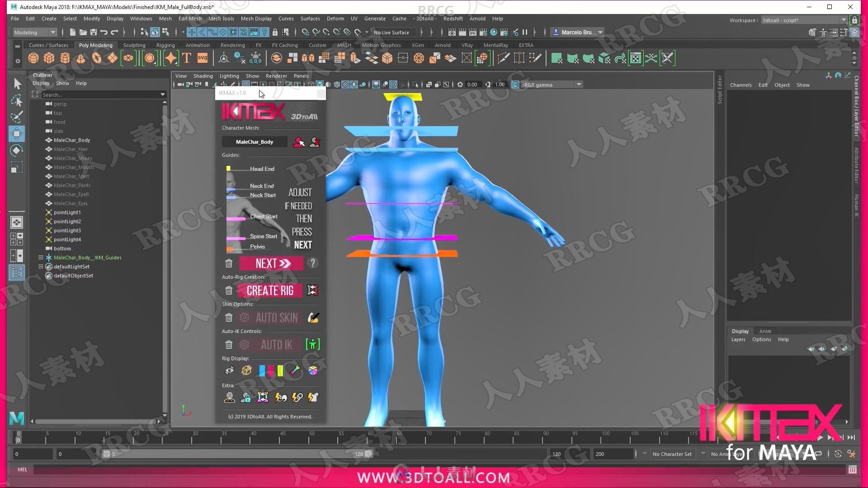The width and height of the screenshot is (868, 488).
Task: Click the delete icon next to AUTO SKIN
Action: [x=228, y=317]
